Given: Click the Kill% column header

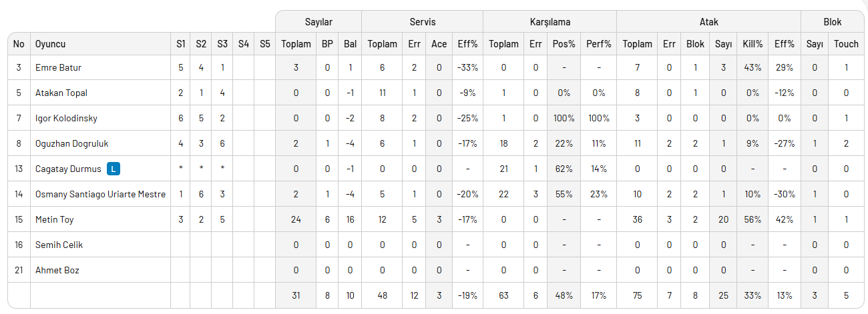Looking at the screenshot, I should tap(752, 45).
